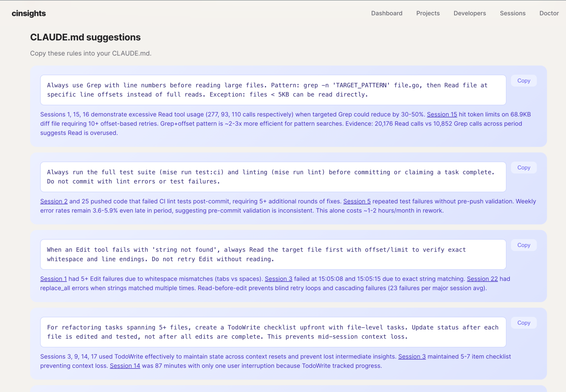Open Session 1 with Edit failures
Image resolution: width=566 pixels, height=392 pixels.
[x=53, y=278]
